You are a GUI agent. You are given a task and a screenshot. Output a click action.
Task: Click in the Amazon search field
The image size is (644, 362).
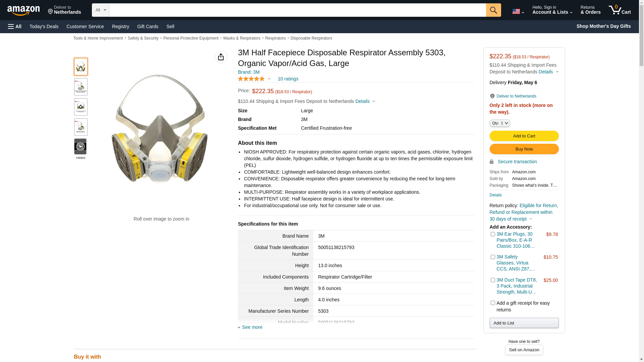pyautogui.click(x=297, y=10)
